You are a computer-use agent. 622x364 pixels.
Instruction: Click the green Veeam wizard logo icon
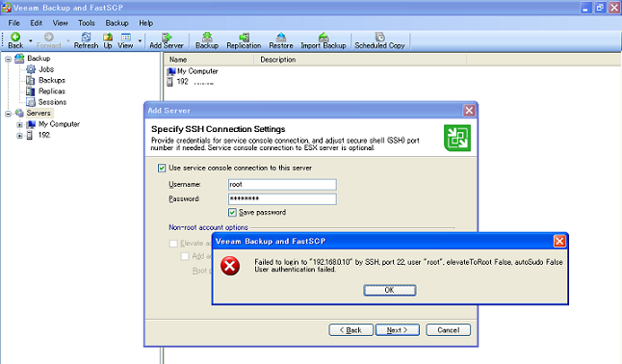(x=457, y=138)
